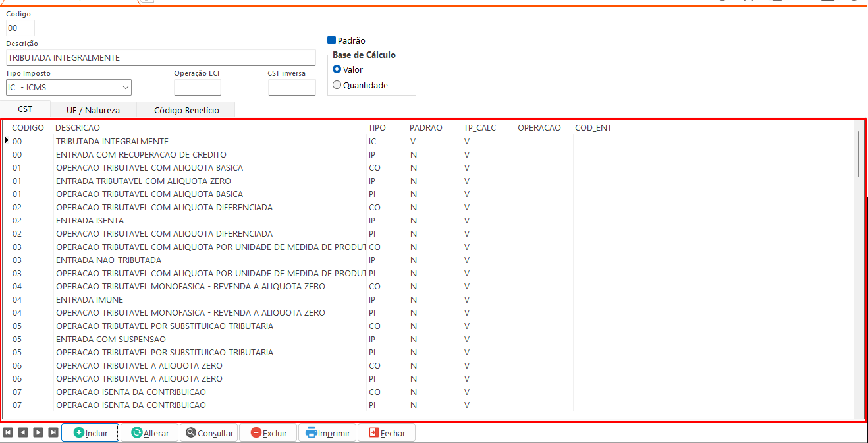The width and height of the screenshot is (868, 443).
Task: Switch to the UF / Natureza tab
Action: (x=93, y=110)
